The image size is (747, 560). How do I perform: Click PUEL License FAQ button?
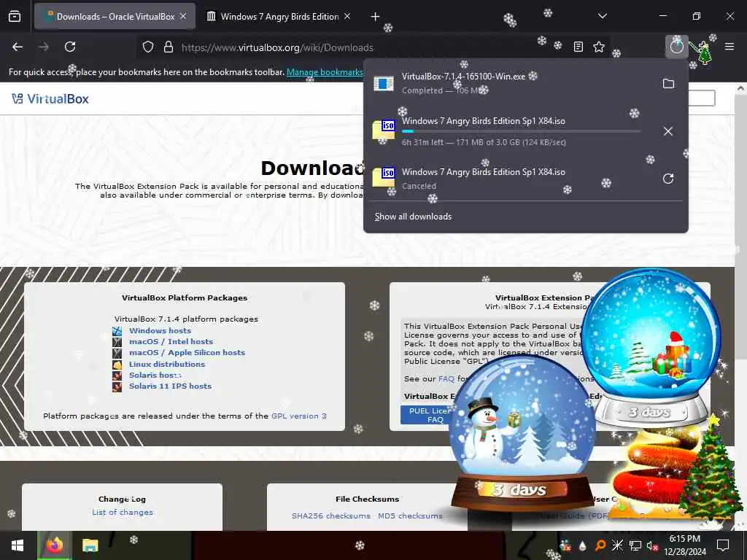[x=426, y=415]
